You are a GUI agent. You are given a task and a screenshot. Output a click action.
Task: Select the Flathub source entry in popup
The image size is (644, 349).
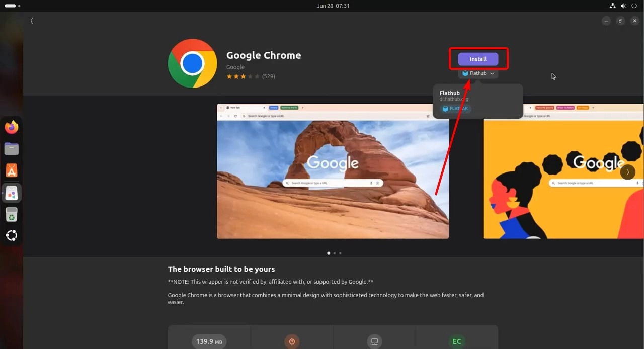tap(478, 101)
